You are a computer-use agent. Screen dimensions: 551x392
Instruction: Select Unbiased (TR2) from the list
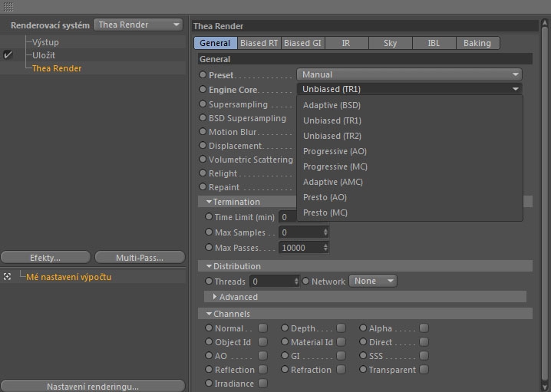tap(410, 136)
